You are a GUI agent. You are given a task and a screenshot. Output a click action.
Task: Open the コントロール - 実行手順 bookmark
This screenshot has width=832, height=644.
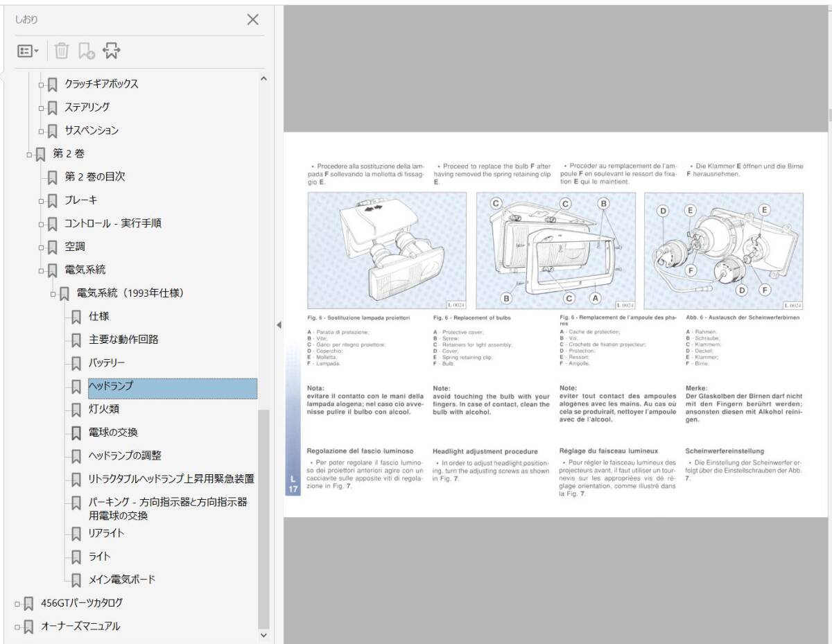click(x=113, y=223)
